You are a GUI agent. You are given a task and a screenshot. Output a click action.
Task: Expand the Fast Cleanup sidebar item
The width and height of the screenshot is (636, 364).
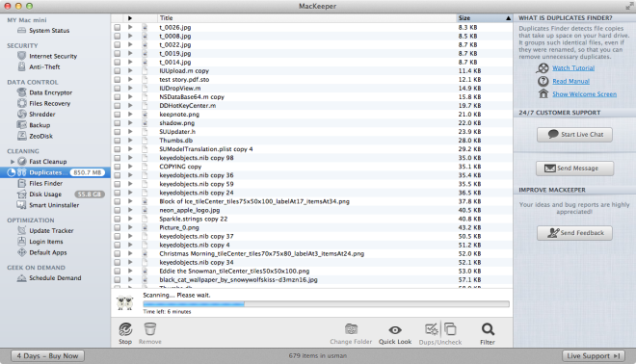pos(13,162)
